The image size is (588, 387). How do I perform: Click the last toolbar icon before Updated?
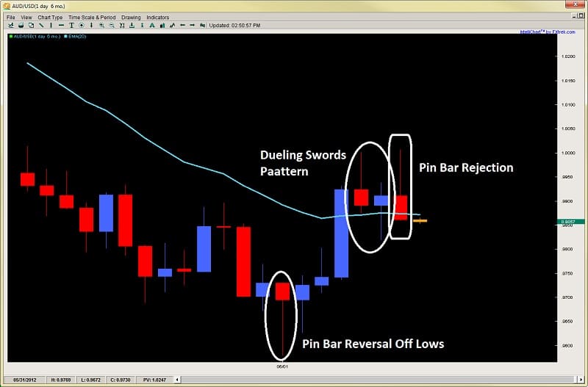pyautogui.click(x=203, y=26)
